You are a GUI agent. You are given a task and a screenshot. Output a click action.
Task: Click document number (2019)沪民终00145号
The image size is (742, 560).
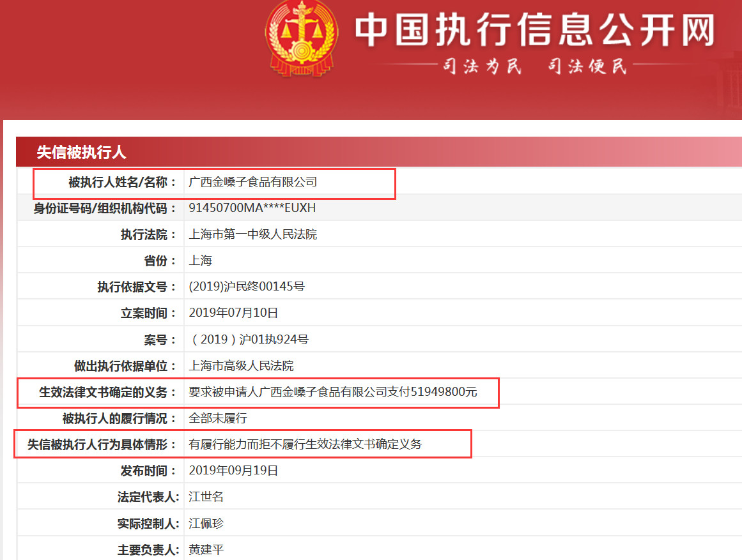[x=247, y=287]
